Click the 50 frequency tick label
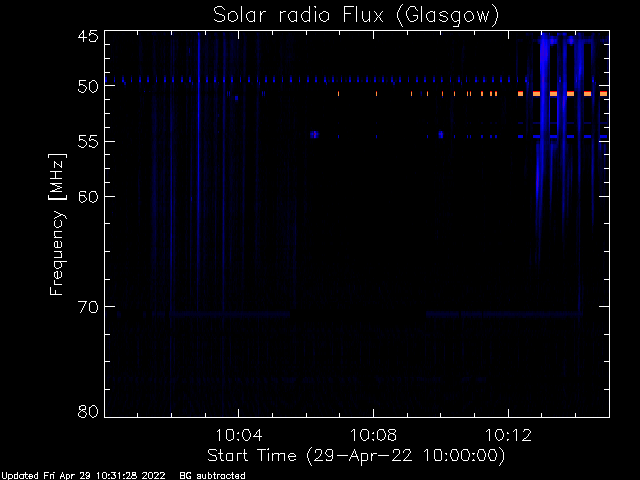This screenshot has height=480, width=640. click(88, 86)
